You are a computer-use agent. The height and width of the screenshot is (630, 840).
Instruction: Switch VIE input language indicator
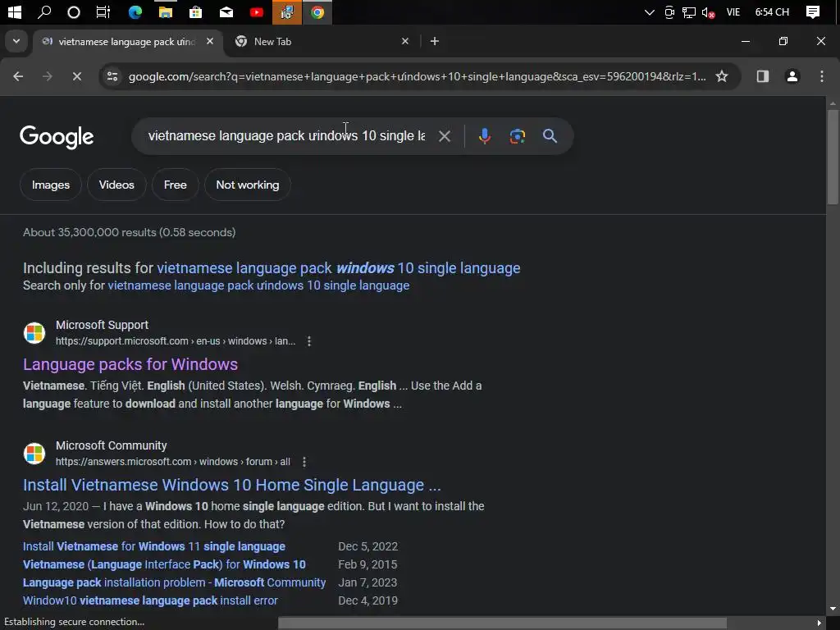(x=733, y=11)
